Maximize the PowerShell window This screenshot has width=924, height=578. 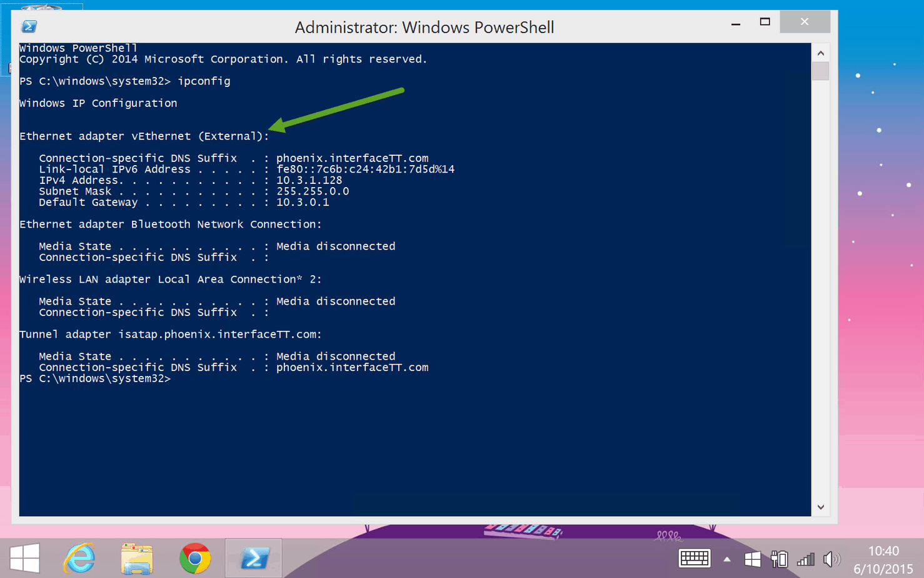click(x=765, y=23)
